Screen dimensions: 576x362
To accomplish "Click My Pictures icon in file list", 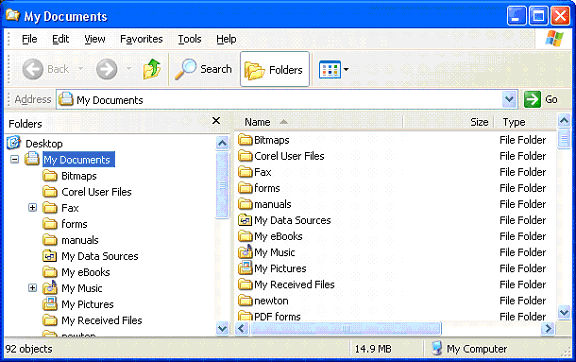I will pos(245,268).
